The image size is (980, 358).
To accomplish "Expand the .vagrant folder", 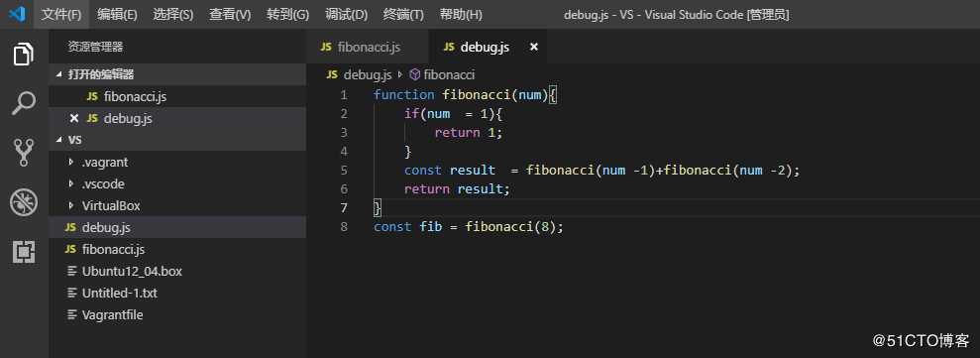I will point(71,162).
